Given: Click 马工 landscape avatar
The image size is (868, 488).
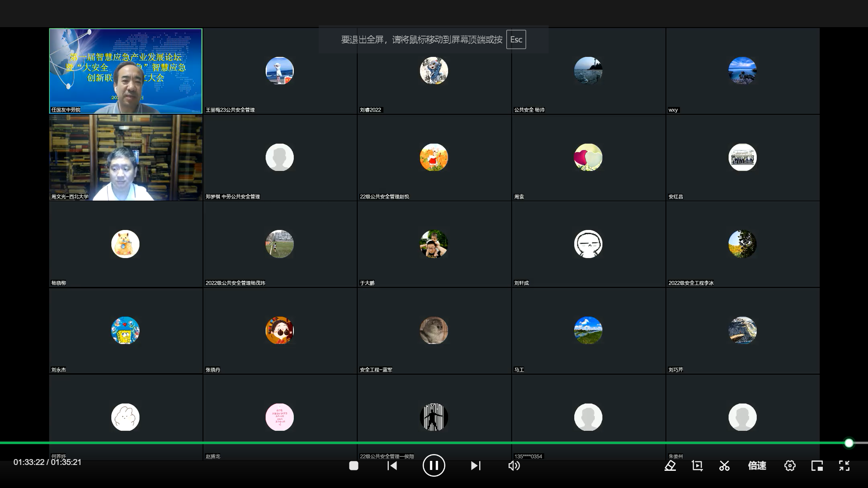Looking at the screenshot, I should pos(588,330).
